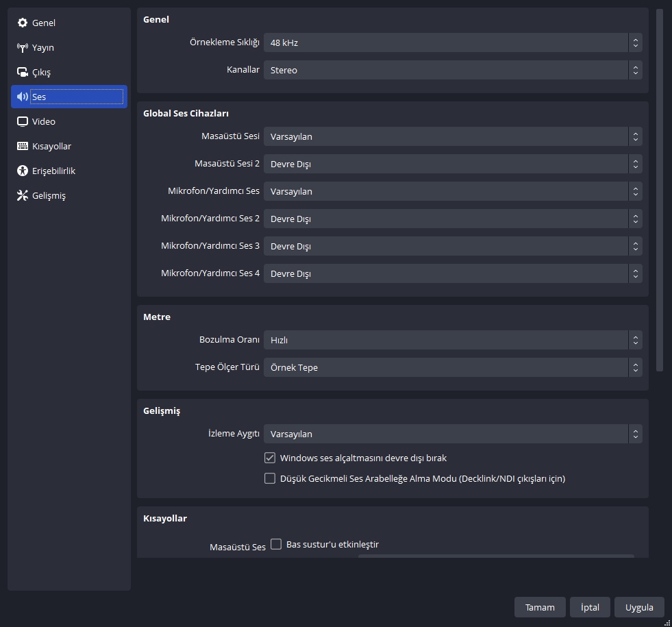Click the Uygula button
The height and width of the screenshot is (627, 672).
pos(639,607)
